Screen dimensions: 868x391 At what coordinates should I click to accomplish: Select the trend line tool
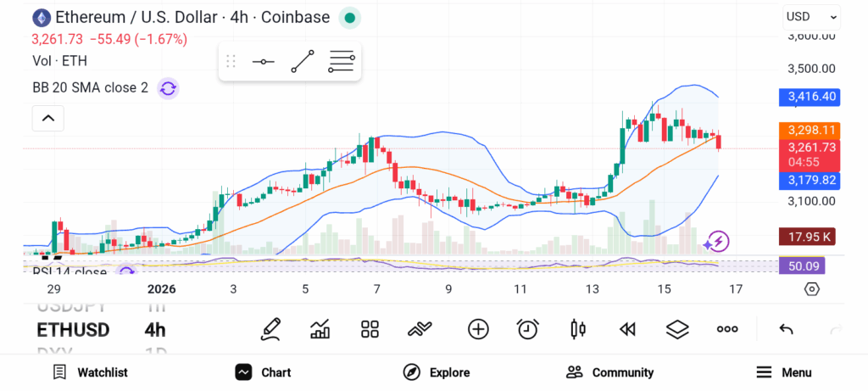pos(303,62)
